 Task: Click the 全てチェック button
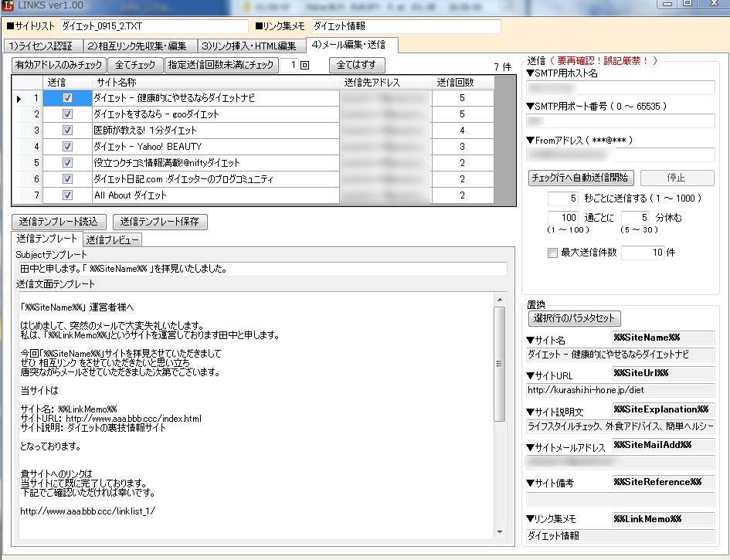135,65
